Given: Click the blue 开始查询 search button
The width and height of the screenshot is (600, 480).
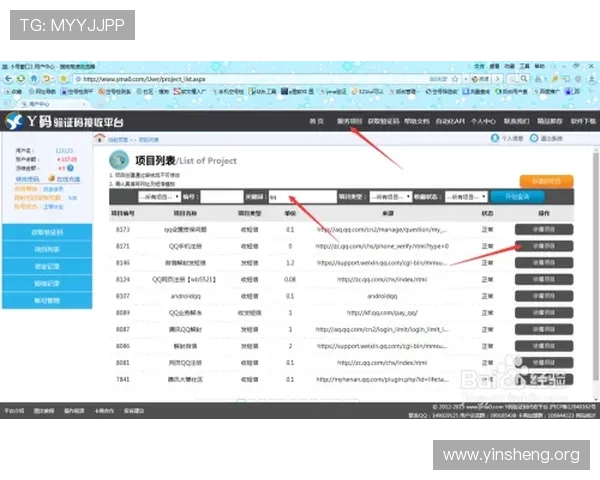Looking at the screenshot, I should tap(517, 197).
